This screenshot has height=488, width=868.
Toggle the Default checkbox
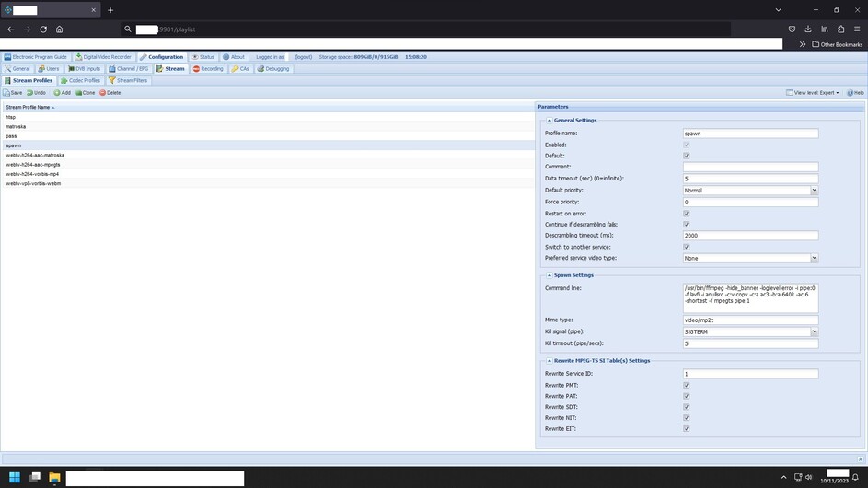pos(687,156)
